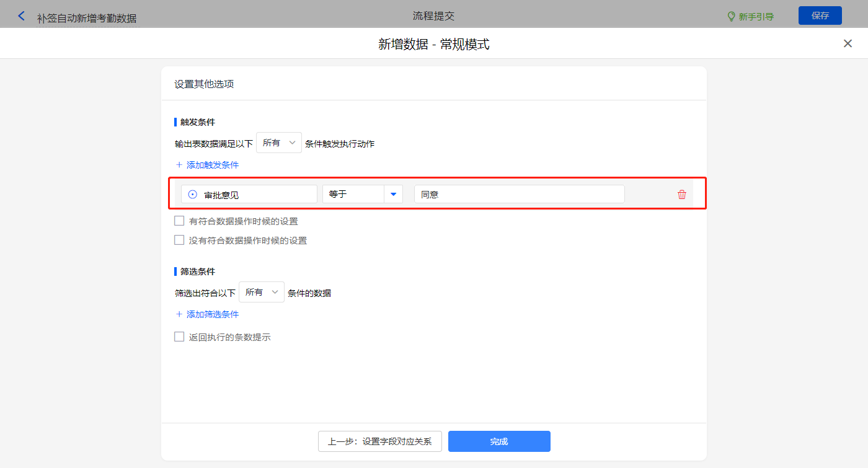Viewport: 868px width, 468px height.
Task: Click the plus icon to 添加筛选条件
Action: point(179,314)
